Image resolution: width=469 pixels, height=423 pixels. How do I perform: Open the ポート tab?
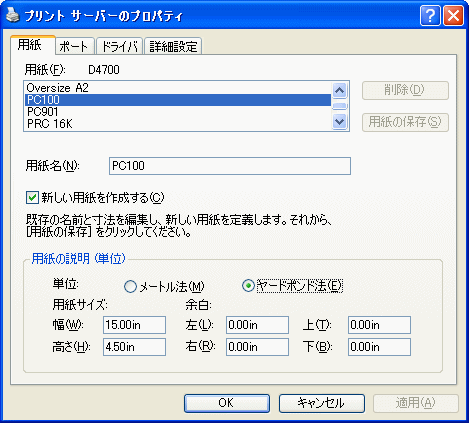[x=75, y=46]
